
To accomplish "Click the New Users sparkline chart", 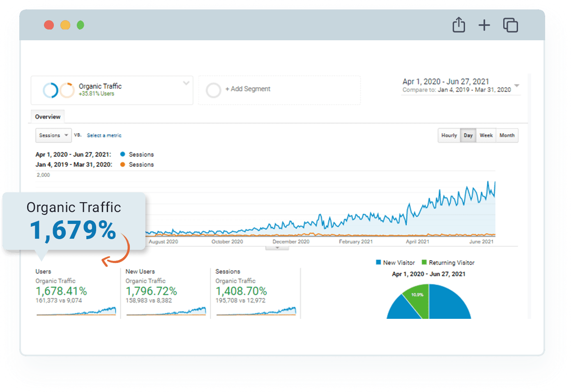I will click(x=166, y=311).
